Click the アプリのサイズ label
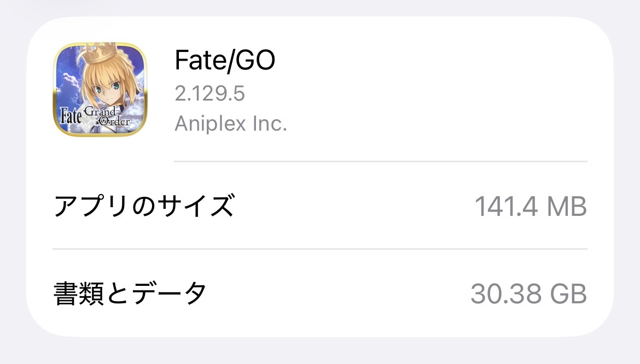Image resolution: width=640 pixels, height=364 pixels. pyautogui.click(x=143, y=206)
